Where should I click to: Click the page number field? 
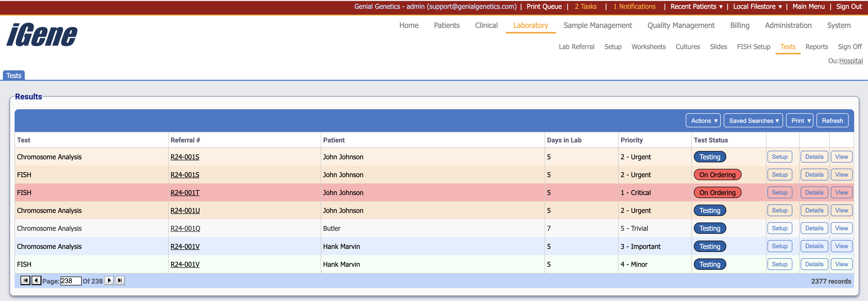tap(71, 281)
